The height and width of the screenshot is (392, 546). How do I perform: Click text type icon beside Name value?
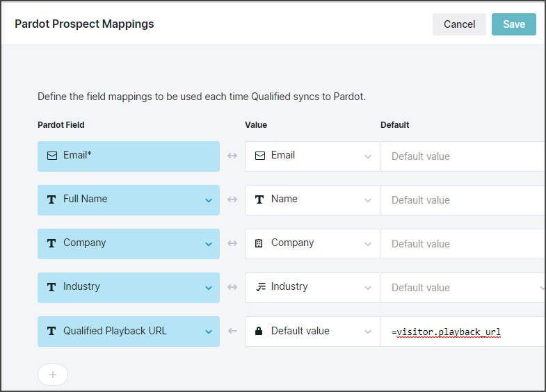point(259,199)
